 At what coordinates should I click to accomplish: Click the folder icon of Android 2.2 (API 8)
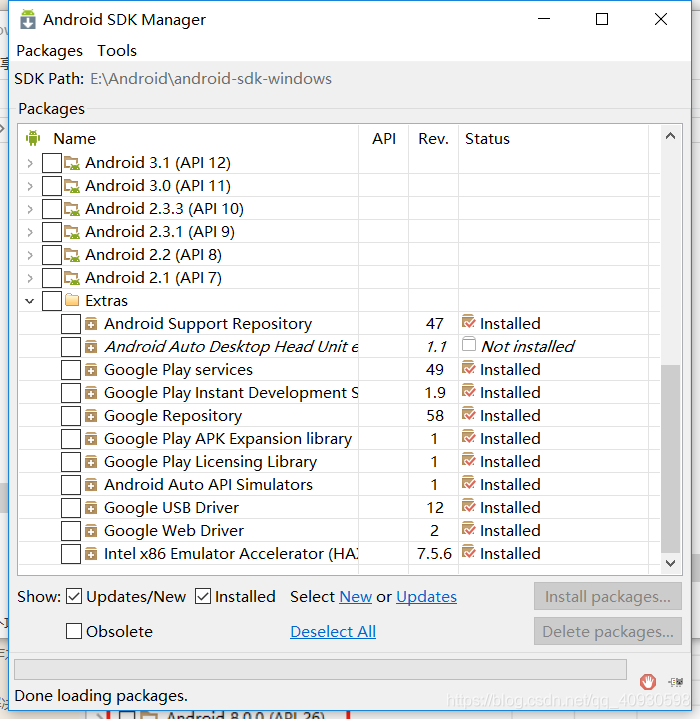pos(72,254)
